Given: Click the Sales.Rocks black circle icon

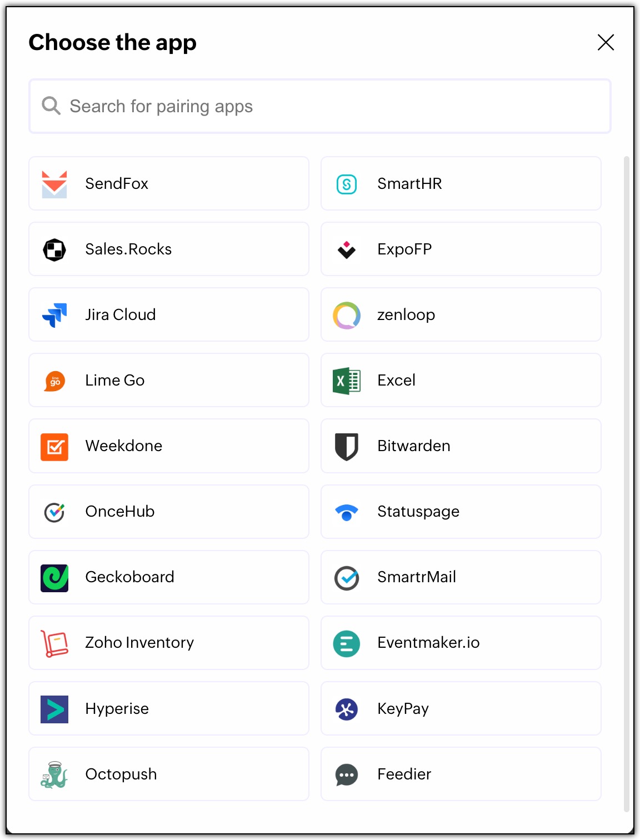Looking at the screenshot, I should point(54,249).
